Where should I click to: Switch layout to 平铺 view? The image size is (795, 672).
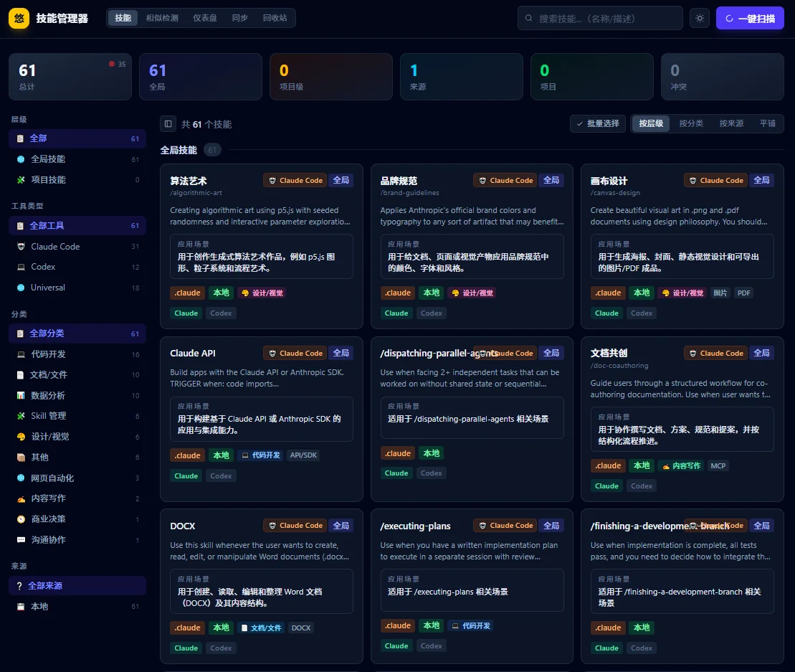767,124
